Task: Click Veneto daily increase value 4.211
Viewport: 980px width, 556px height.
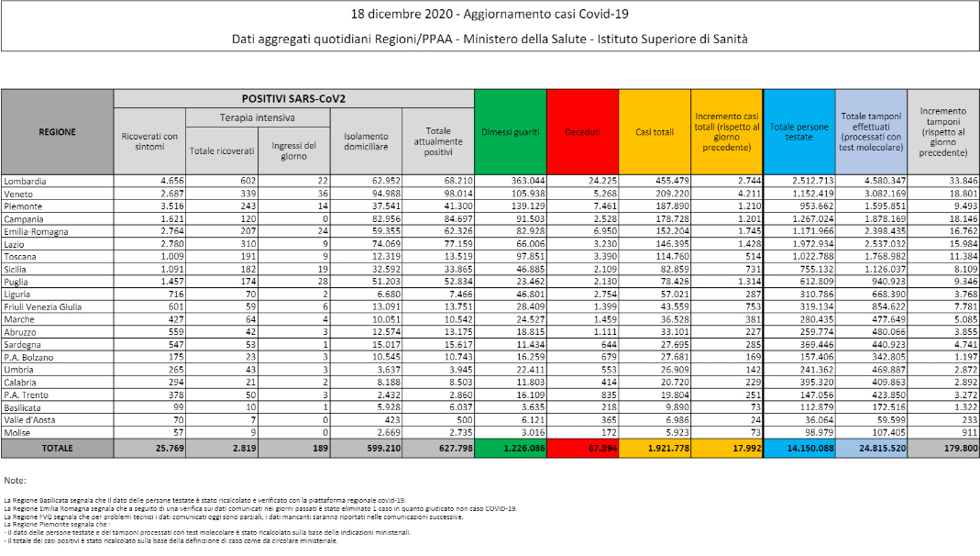Action: pos(749,194)
